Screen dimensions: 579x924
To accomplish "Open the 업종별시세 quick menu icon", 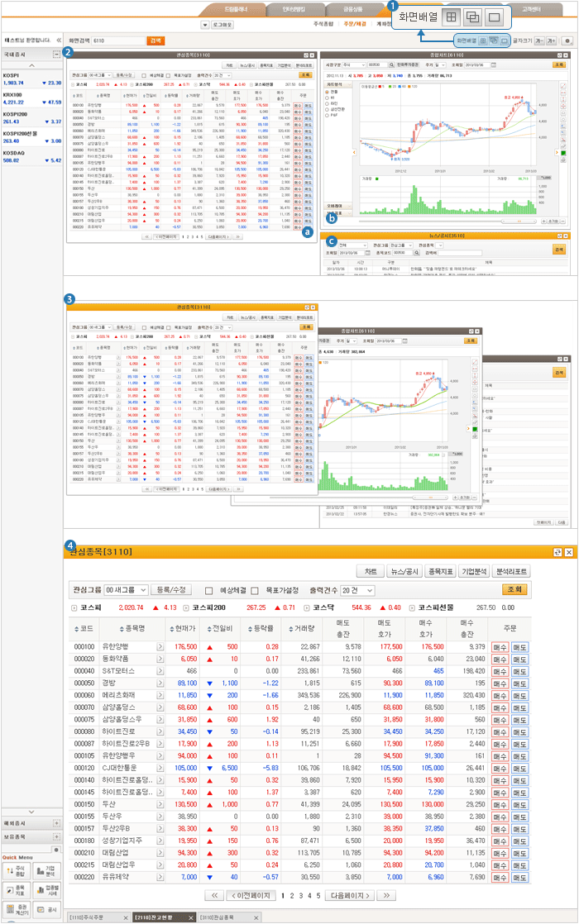I will tap(46, 890).
